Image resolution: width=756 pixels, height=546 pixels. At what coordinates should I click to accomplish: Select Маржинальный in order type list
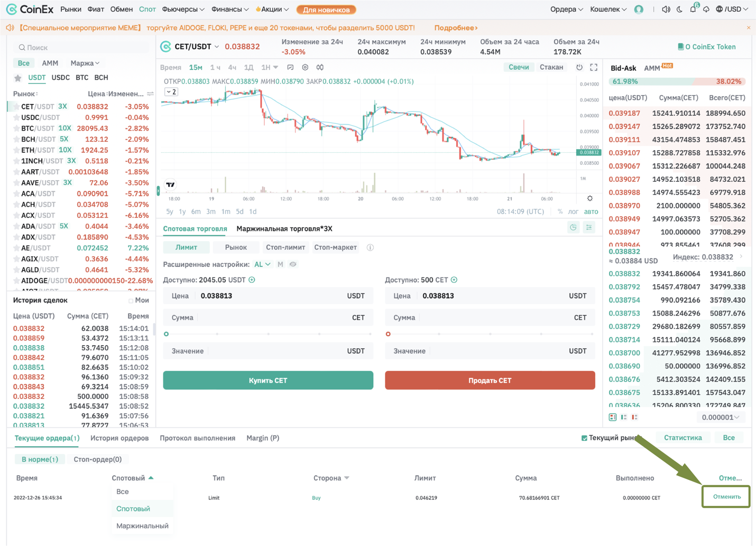point(142,526)
